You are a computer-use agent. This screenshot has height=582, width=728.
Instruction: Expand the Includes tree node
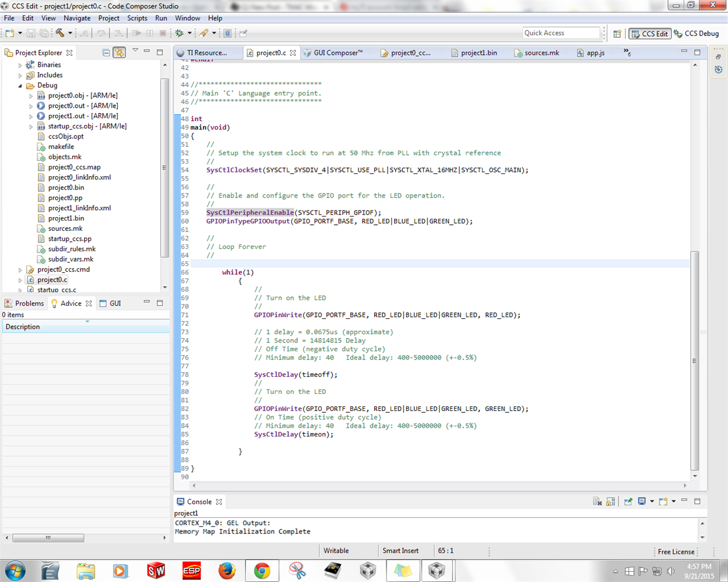20,75
